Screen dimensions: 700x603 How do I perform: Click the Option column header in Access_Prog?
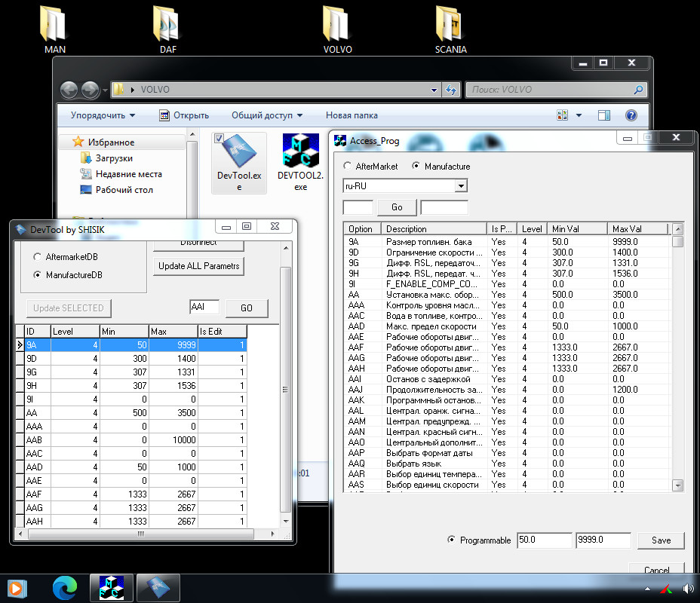point(361,228)
